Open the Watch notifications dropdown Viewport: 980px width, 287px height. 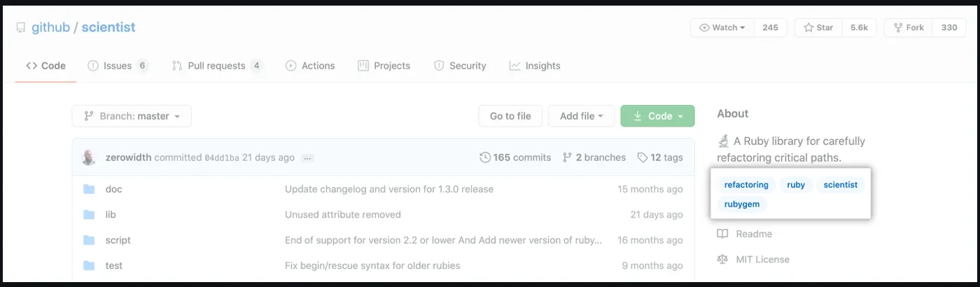point(722,28)
